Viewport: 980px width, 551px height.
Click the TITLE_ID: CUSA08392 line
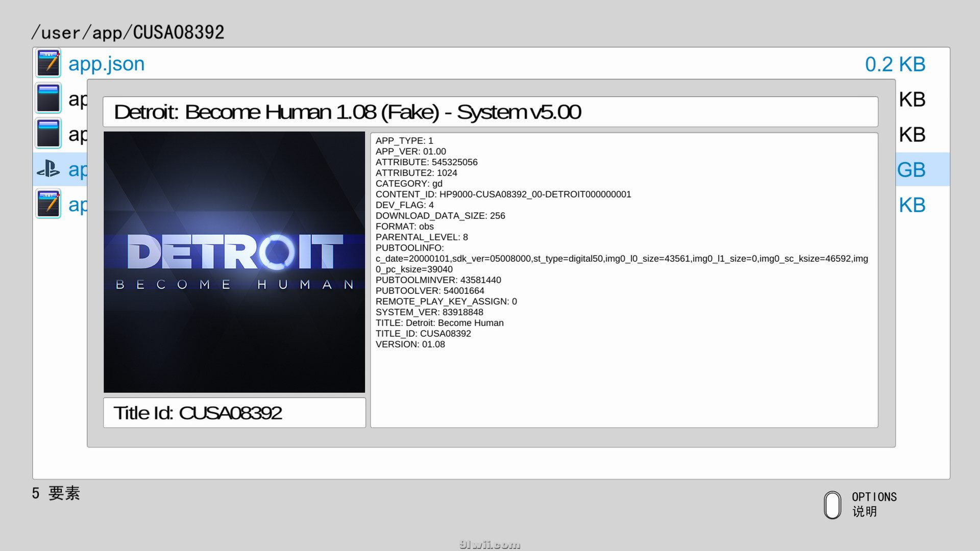(x=423, y=334)
